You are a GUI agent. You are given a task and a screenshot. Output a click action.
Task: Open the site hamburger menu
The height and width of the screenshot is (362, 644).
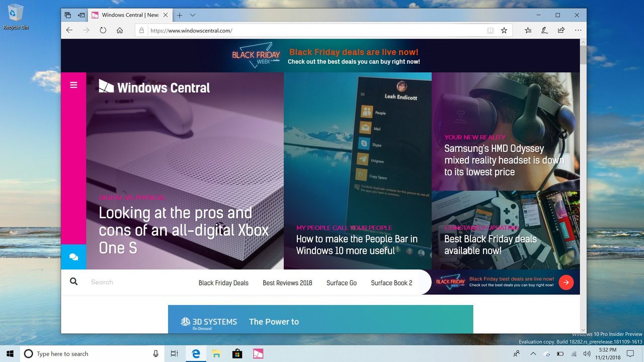pos(73,85)
